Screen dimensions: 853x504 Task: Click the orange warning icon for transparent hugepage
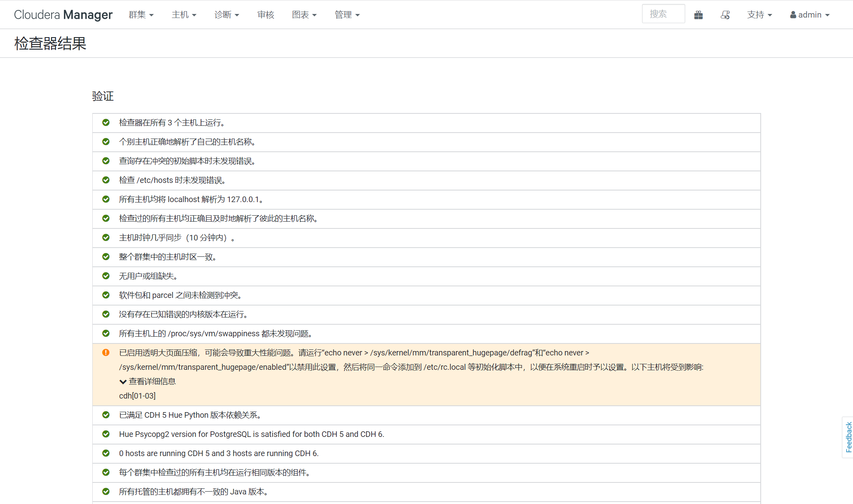(x=106, y=353)
